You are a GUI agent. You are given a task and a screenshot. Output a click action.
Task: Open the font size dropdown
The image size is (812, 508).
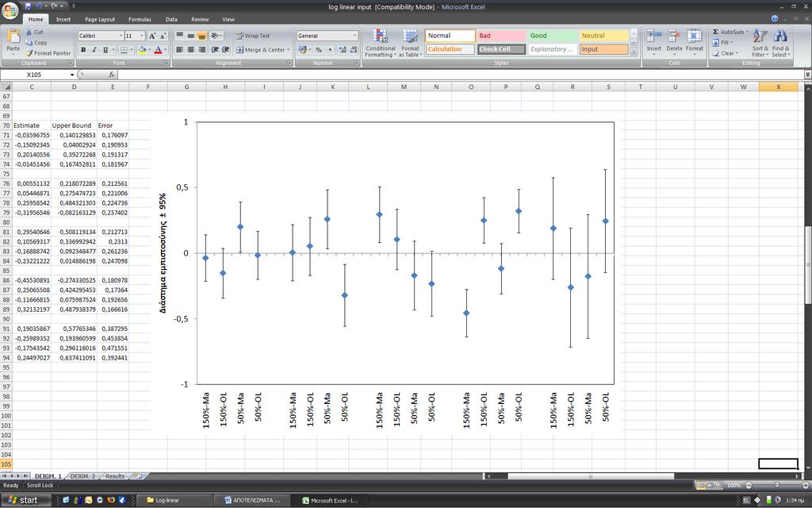point(141,36)
